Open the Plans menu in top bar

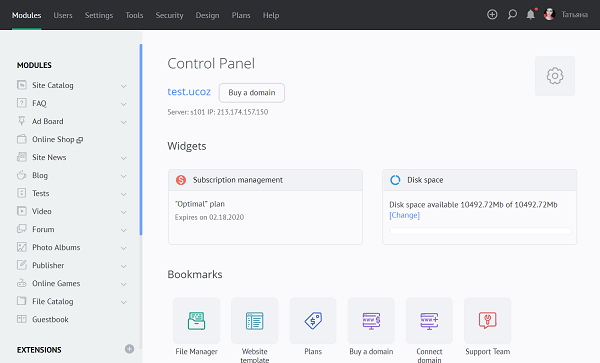tap(241, 15)
